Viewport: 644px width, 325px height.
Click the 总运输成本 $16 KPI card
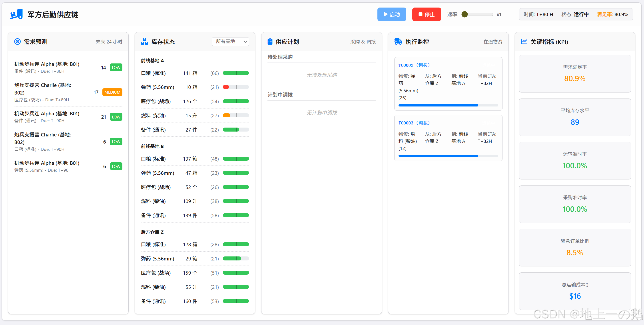pyautogui.click(x=575, y=291)
